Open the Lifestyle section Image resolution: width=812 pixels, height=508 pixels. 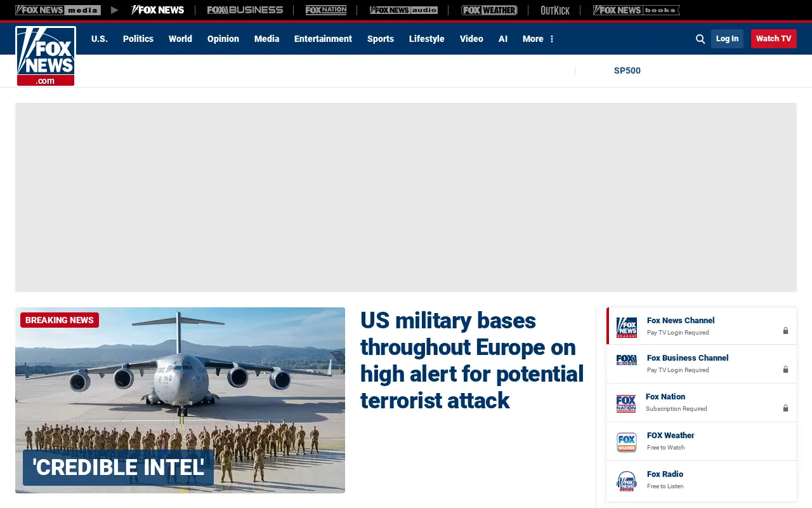427,39
